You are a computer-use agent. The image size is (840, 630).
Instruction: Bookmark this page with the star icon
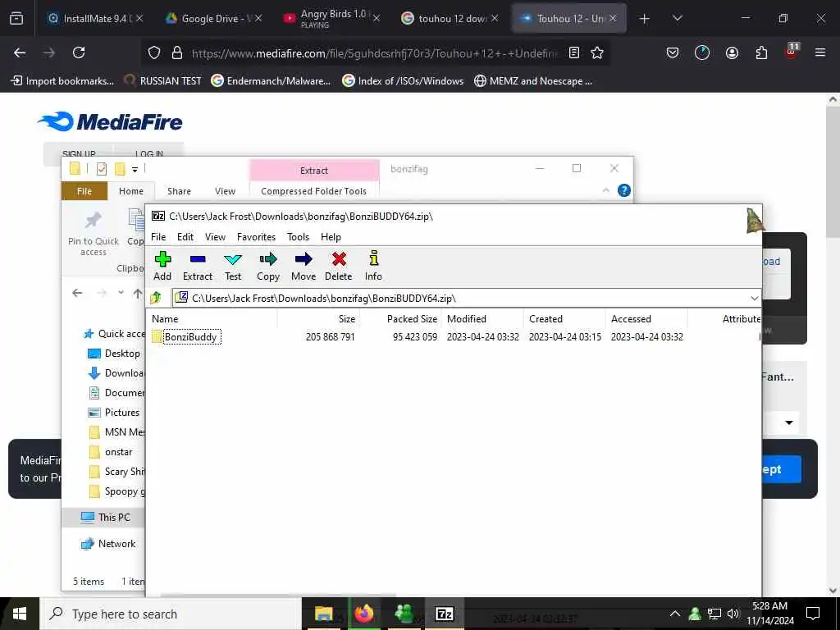[597, 52]
